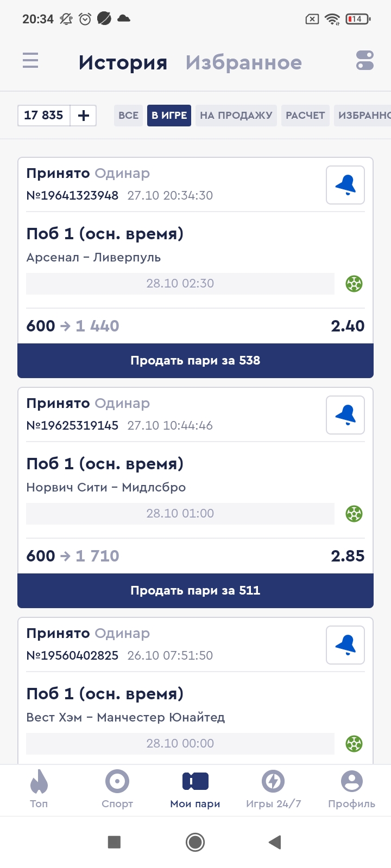This screenshot has height=868, width=391.
Task: Filter bets by НА ПРОДАЖУ
Action: click(236, 116)
